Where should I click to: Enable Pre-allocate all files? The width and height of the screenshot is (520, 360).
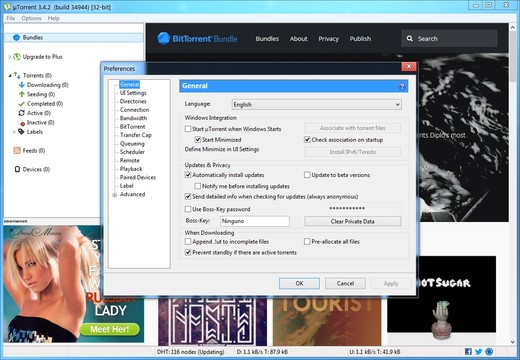click(307, 241)
